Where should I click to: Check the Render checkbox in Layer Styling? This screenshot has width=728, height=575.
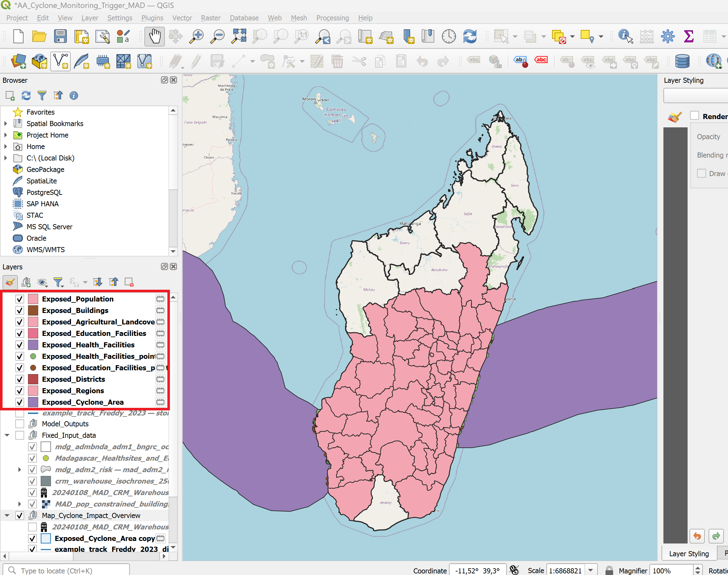(694, 116)
